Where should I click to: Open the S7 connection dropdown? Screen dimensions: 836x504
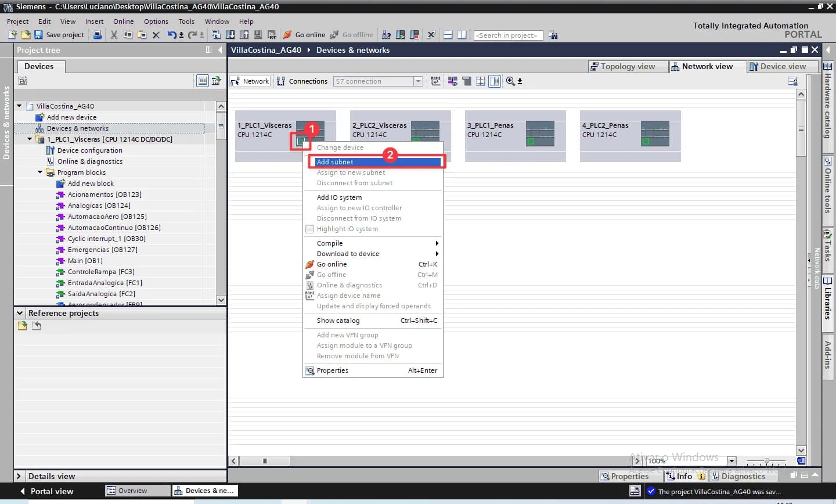tap(417, 81)
